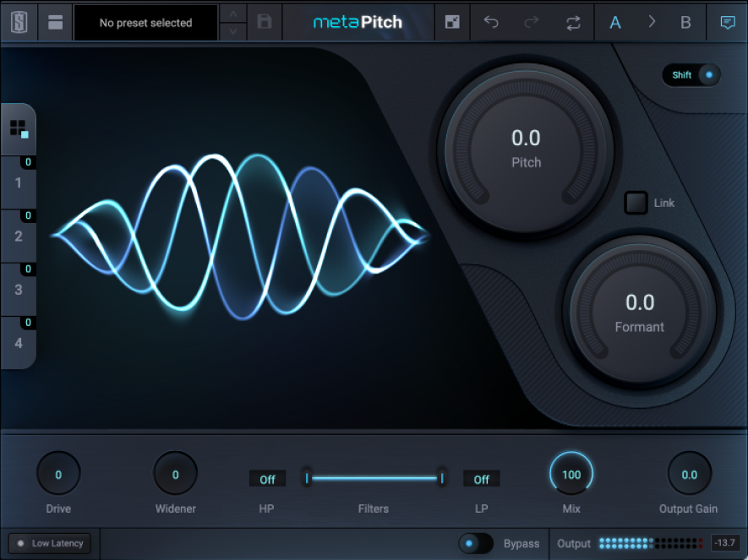Click the Output level meter
Screen dimensions: 748x560
click(651, 543)
